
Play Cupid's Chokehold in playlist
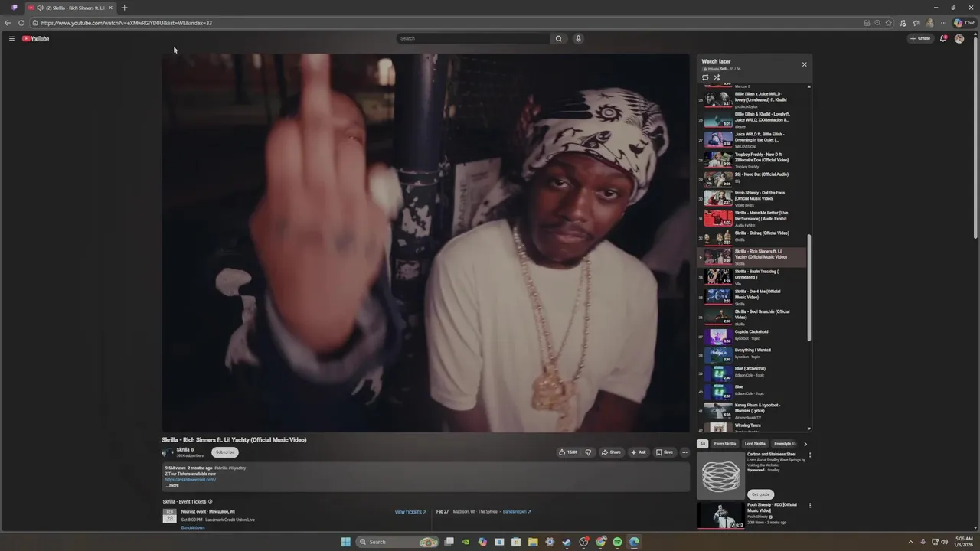(754, 335)
